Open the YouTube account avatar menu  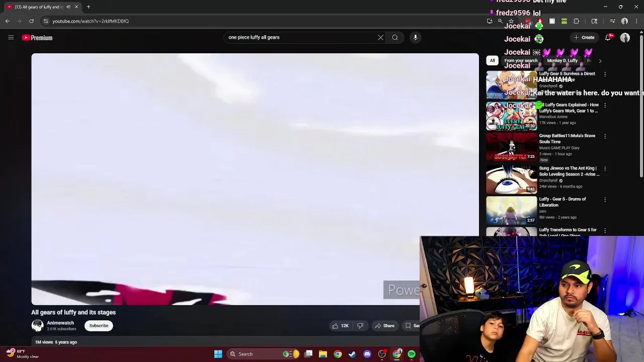point(625,38)
